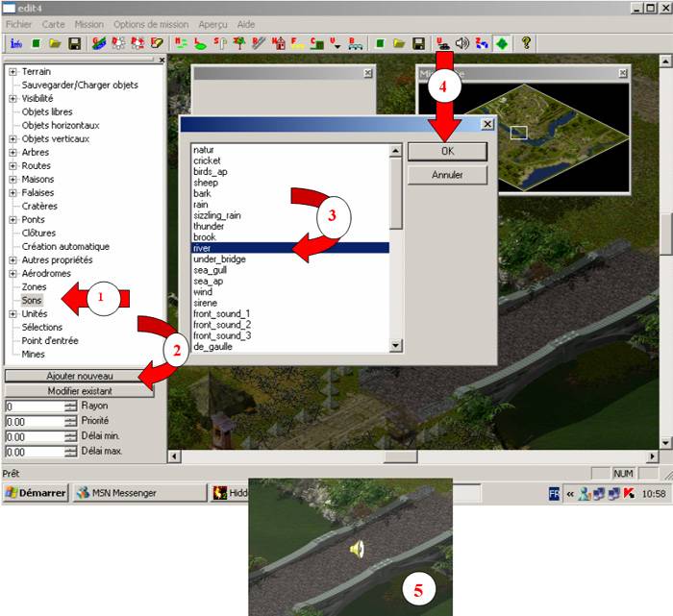
Task: Click the green diamond toolbar icon
Action: point(504,43)
